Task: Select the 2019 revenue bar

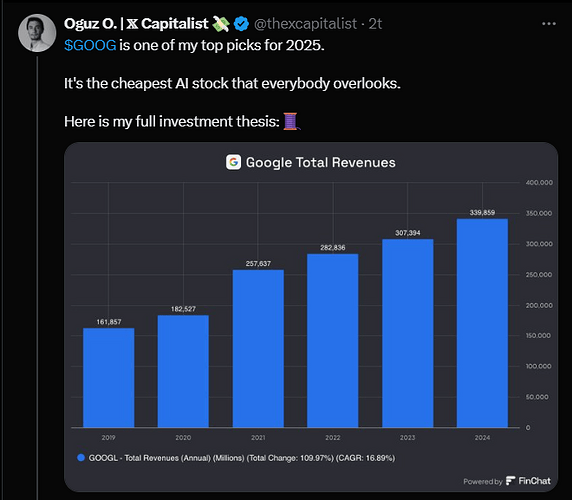Action: (x=109, y=377)
